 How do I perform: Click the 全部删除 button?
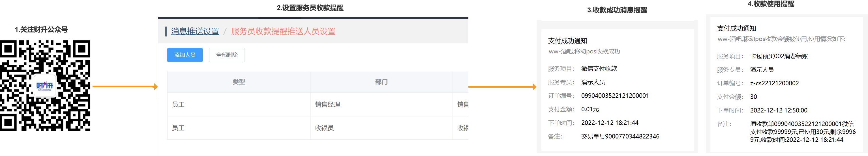click(227, 55)
